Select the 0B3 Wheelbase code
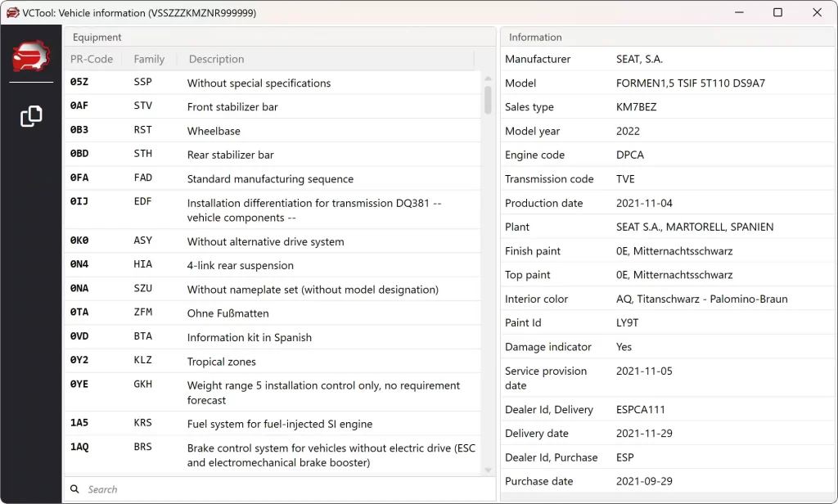The height and width of the screenshot is (504, 838). (79, 130)
